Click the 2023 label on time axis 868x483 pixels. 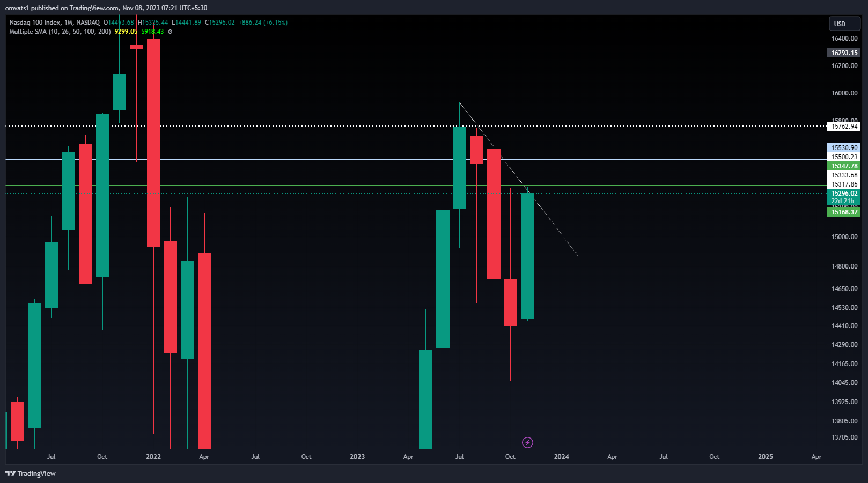[357, 457]
